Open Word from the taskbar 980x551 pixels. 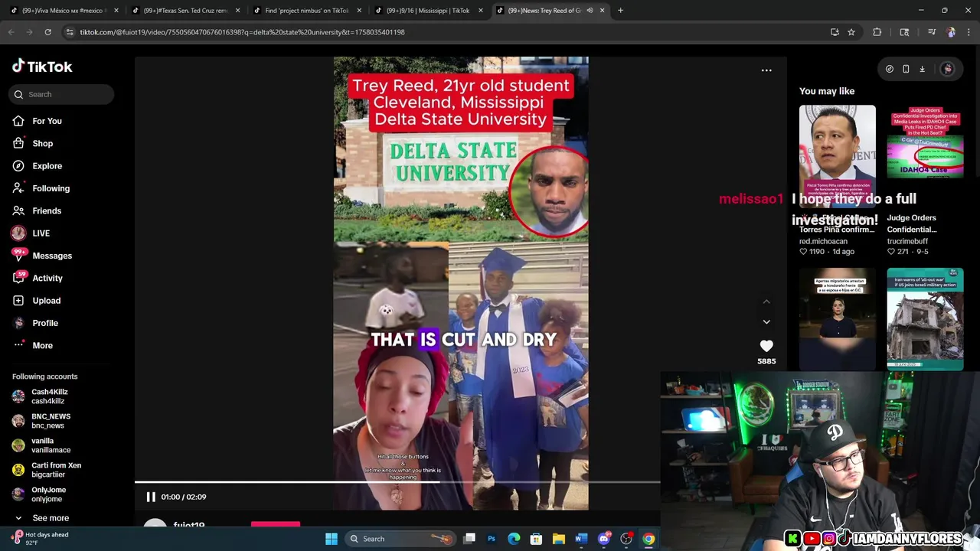(x=580, y=539)
